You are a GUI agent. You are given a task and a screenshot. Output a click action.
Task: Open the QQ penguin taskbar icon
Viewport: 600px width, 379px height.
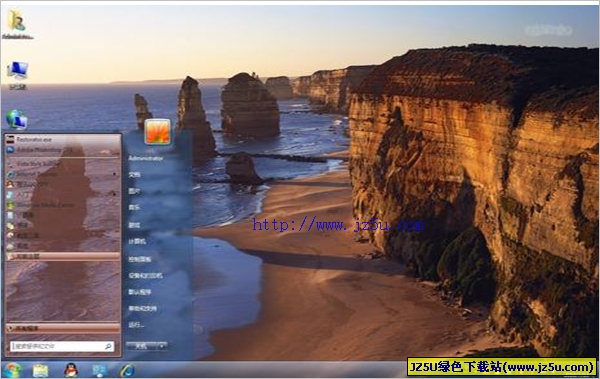(71, 370)
